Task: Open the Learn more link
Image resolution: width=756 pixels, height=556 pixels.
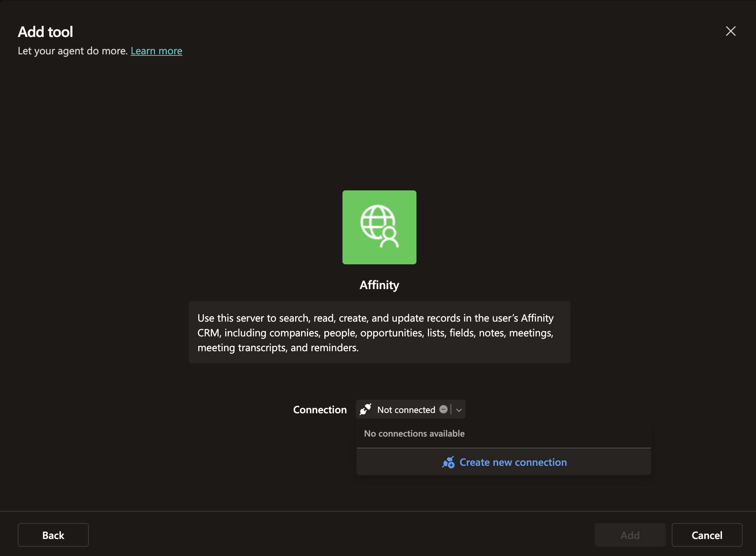Action: [x=156, y=51]
